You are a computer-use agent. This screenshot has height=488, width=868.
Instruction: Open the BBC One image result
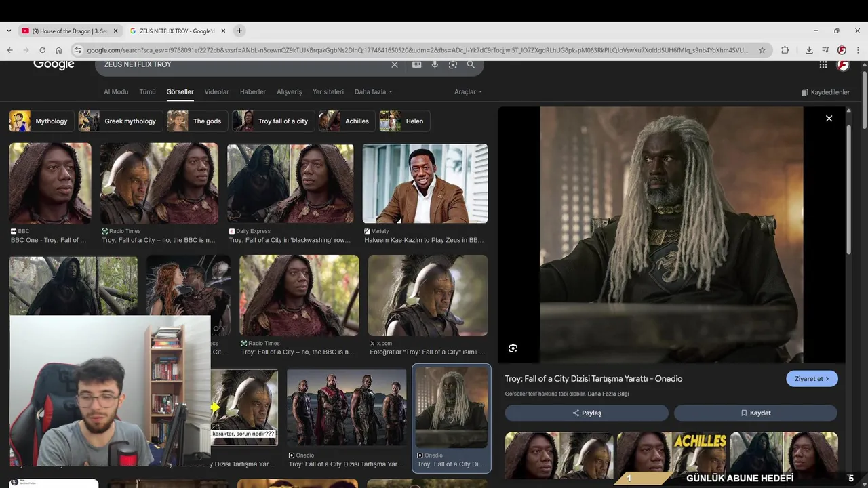(x=50, y=184)
